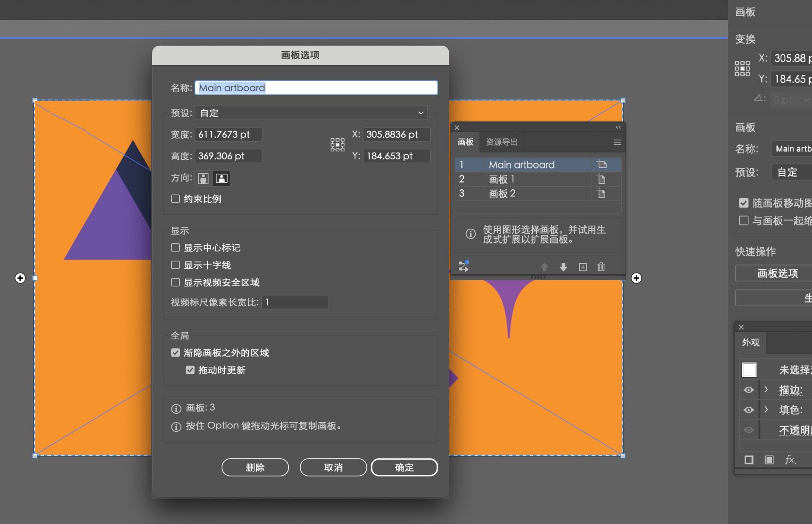Move selected artboard down with arrow icon
Screen dimensions: 812x524
tap(563, 267)
